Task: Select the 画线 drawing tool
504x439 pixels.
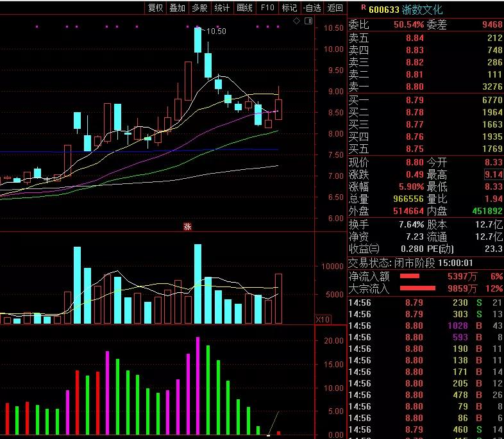Action: pyautogui.click(x=244, y=8)
